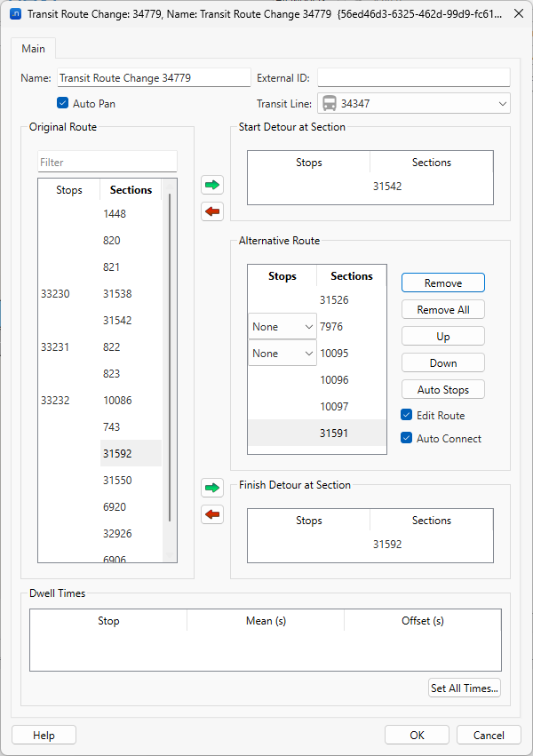Click the Remove button
Screen dimensions: 533x756
tap(443, 283)
